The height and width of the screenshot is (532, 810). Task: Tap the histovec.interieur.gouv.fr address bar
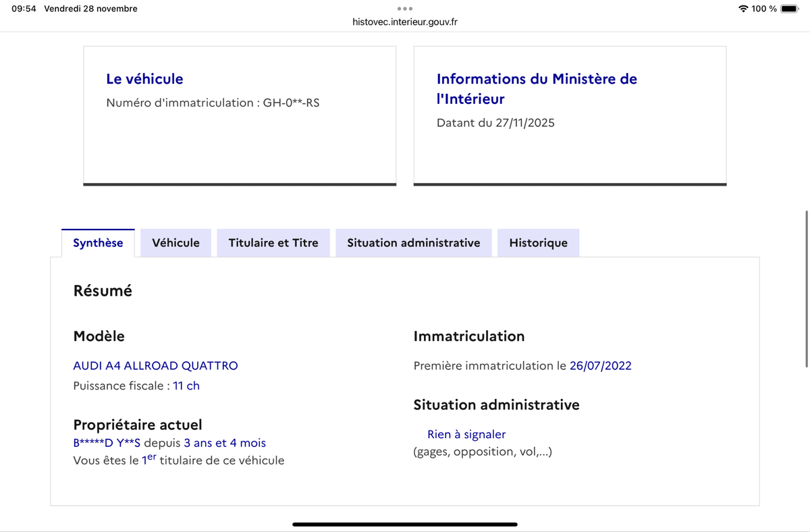(405, 22)
